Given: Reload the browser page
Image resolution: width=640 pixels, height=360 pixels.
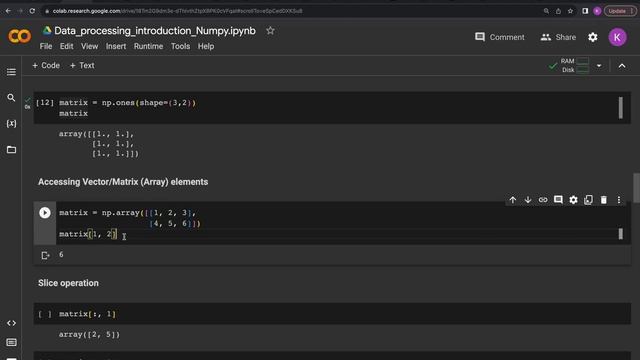Looking at the screenshot, I should coord(32,11).
